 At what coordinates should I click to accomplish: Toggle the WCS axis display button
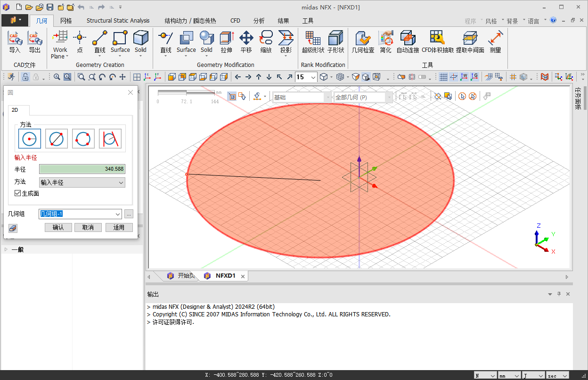click(464, 77)
